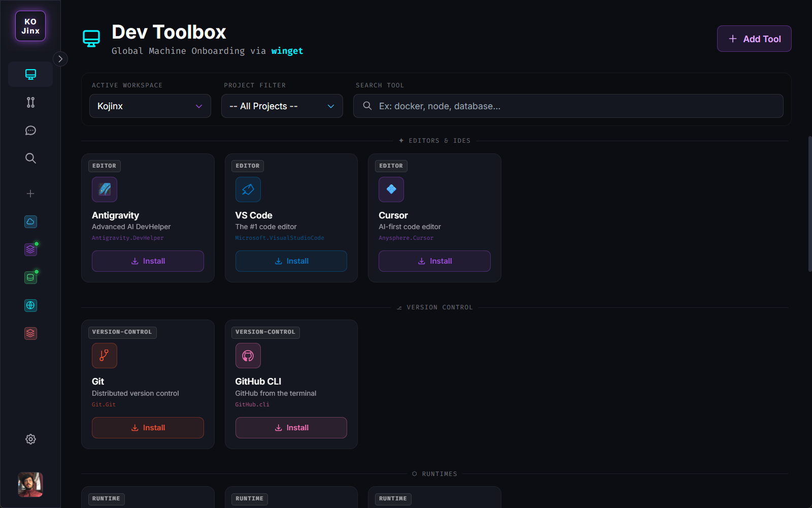This screenshot has width=812, height=508.
Task: Click the GitHub CLI octocat icon
Action: pos(248,356)
